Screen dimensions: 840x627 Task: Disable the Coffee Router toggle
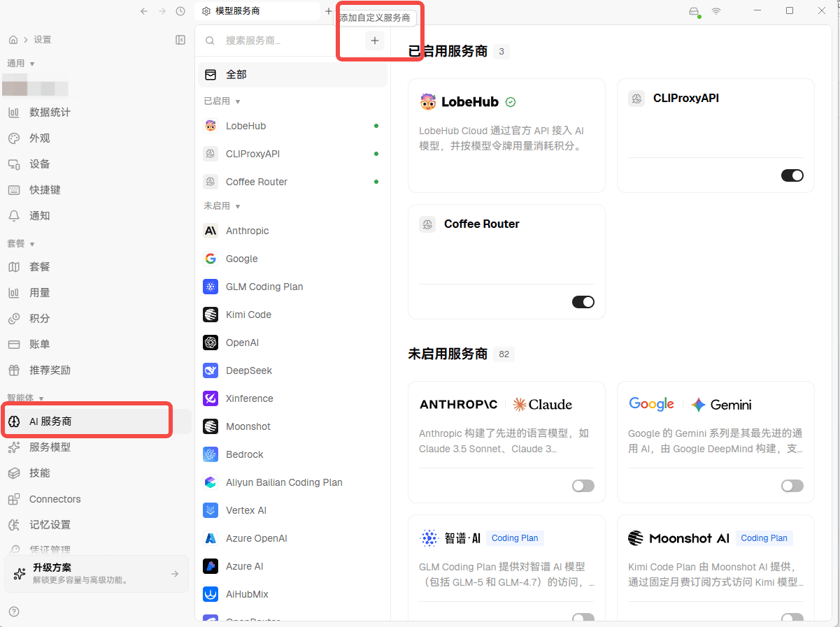point(583,302)
